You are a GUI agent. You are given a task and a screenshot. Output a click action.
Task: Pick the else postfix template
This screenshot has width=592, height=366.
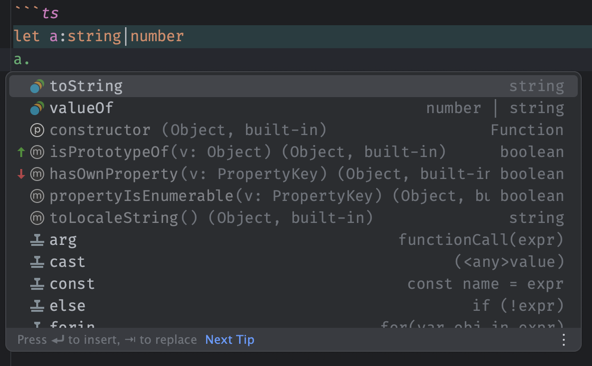[293, 306]
